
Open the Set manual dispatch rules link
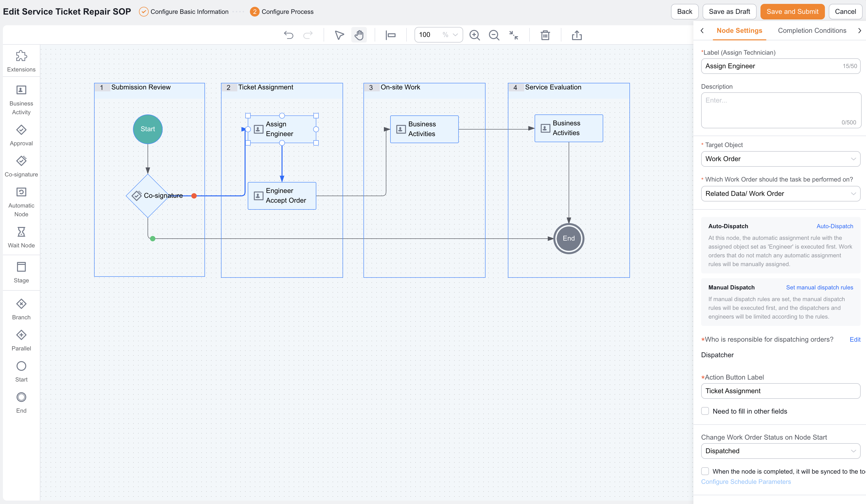tap(819, 287)
